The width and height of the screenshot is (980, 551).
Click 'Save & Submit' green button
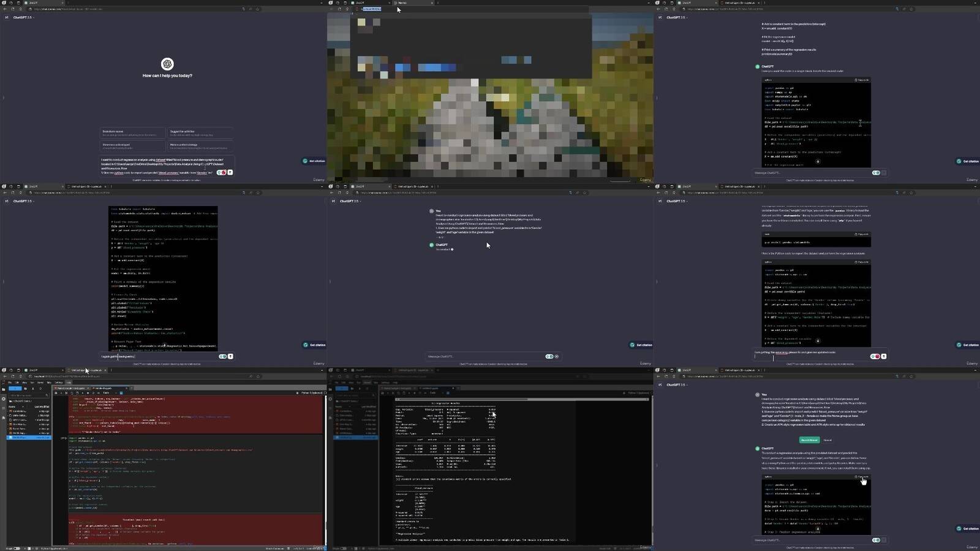pos(809,440)
